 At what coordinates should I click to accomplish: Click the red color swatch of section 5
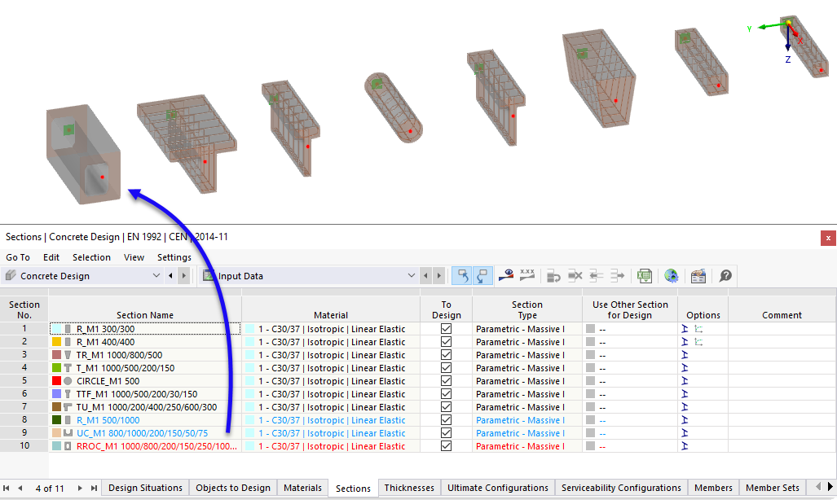point(56,381)
